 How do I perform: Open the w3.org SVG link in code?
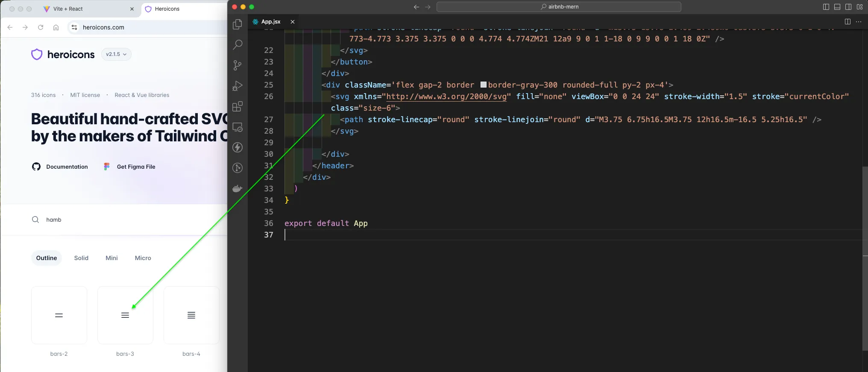(446, 97)
